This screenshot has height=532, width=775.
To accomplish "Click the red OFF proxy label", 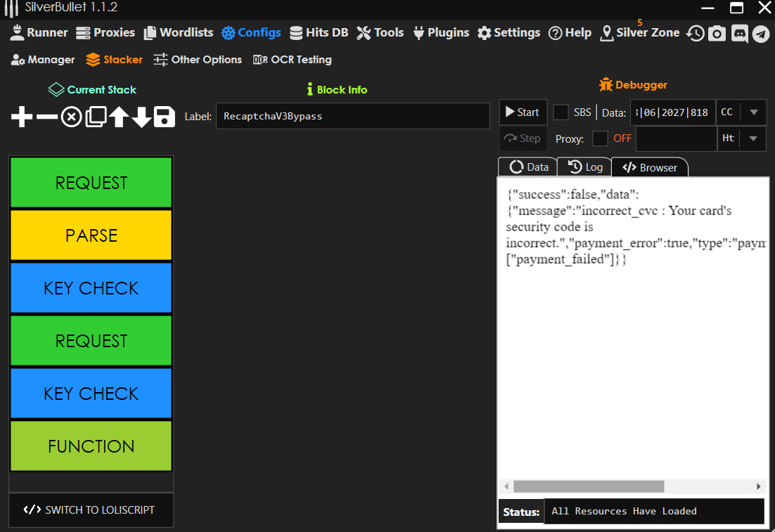I will click(622, 138).
